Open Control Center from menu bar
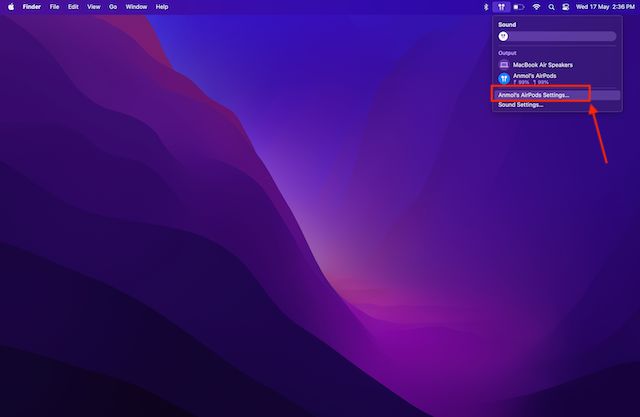 coord(565,6)
